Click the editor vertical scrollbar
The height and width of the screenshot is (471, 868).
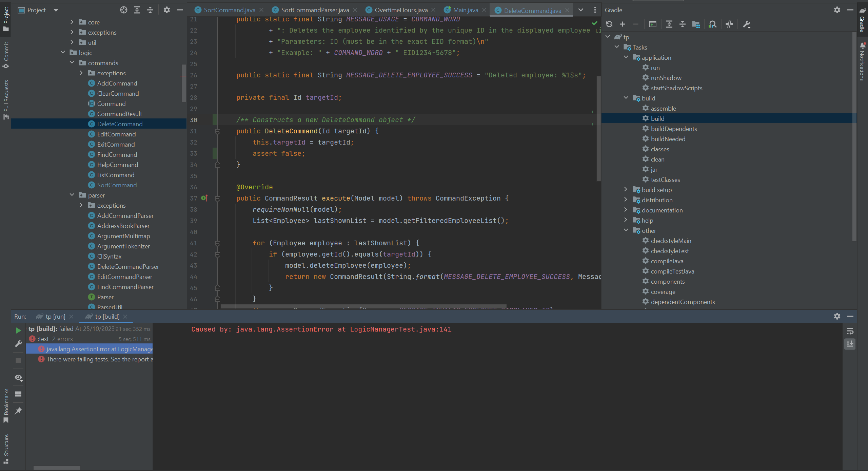coord(598,129)
